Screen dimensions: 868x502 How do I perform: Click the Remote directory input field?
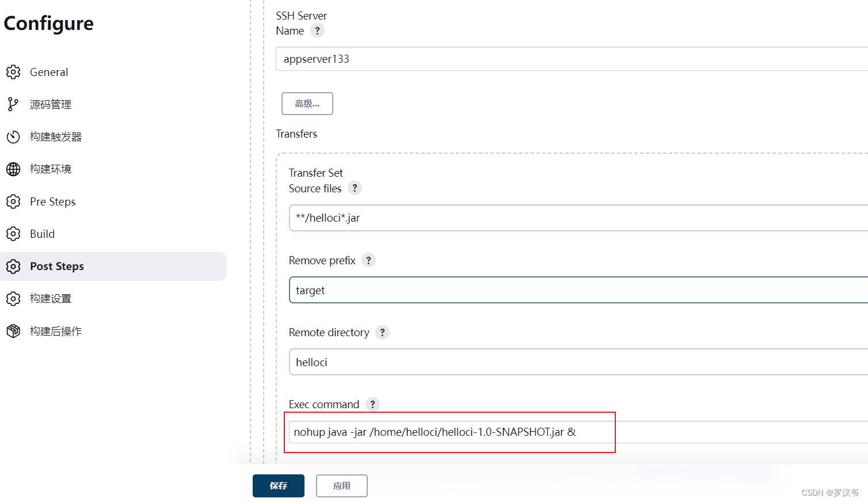tap(578, 362)
